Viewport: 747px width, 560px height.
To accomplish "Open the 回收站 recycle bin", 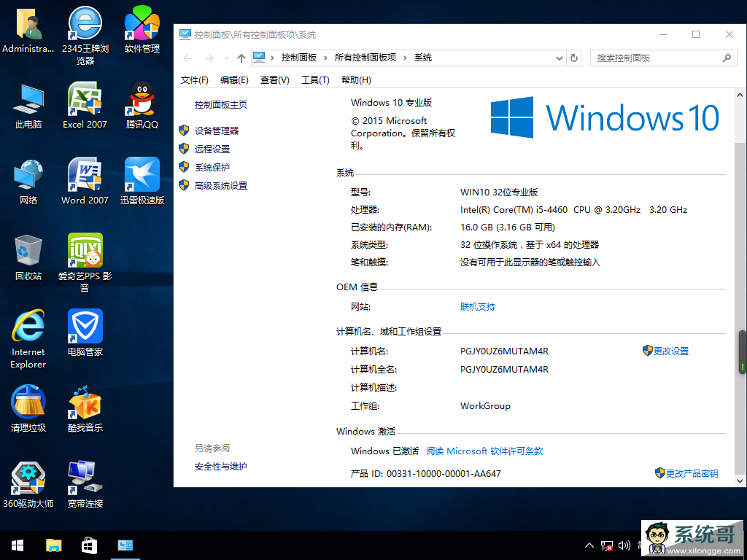I will point(28,257).
